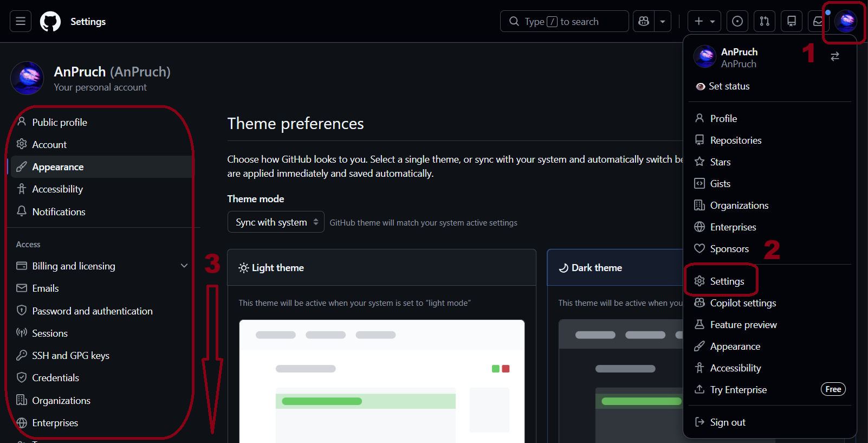Click the Light theme card header

381,267
